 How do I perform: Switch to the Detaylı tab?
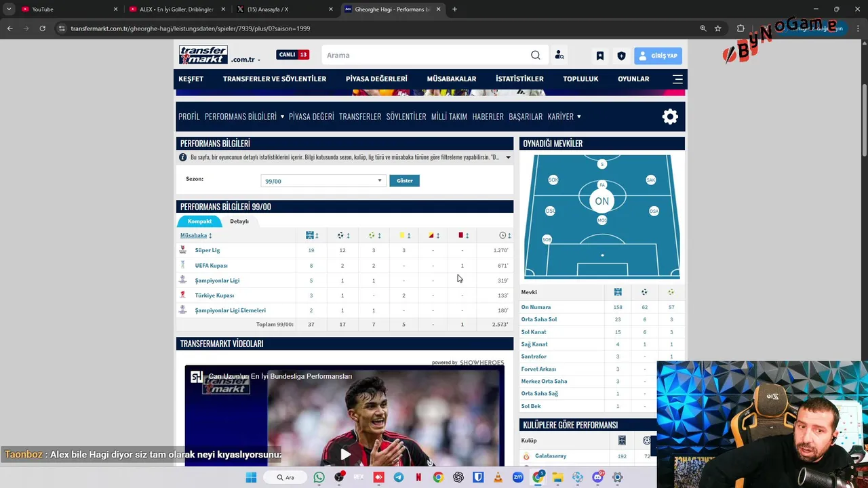coord(239,221)
